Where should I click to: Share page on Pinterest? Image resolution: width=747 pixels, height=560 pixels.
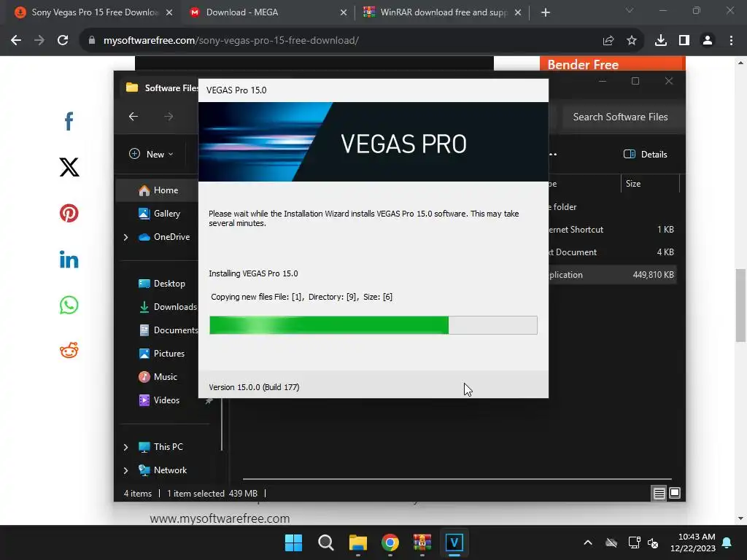click(x=69, y=213)
